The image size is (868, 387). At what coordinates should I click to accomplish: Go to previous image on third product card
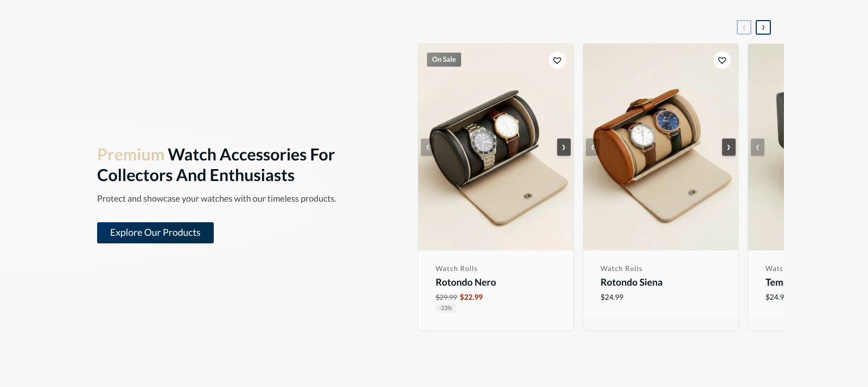pyautogui.click(x=757, y=147)
